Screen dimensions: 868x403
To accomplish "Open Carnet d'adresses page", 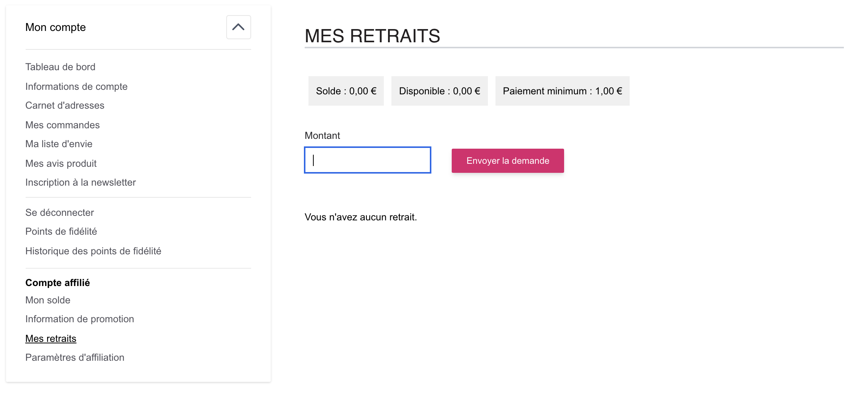I will pyautogui.click(x=65, y=105).
